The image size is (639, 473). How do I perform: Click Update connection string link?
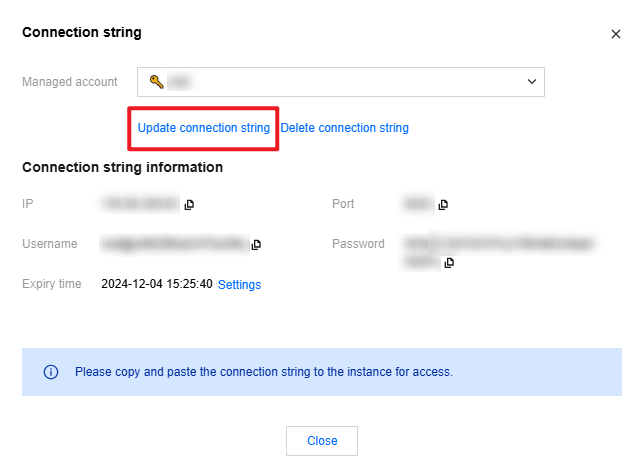pos(203,128)
